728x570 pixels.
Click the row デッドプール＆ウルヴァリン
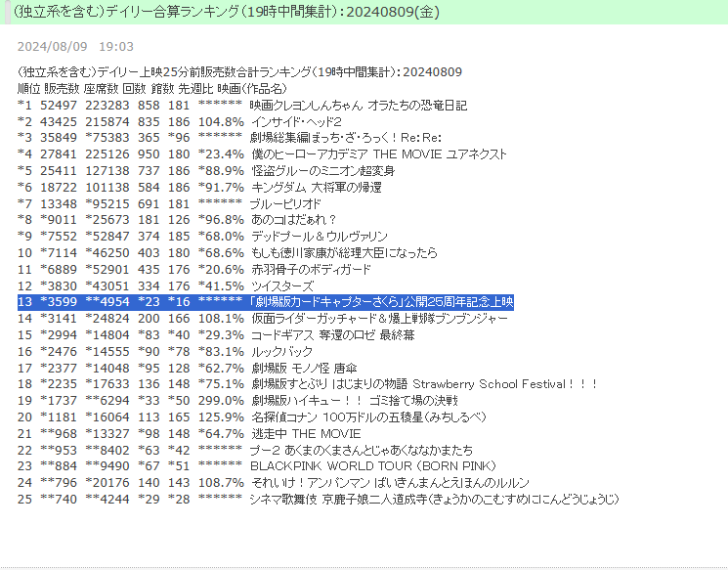click(x=202, y=237)
